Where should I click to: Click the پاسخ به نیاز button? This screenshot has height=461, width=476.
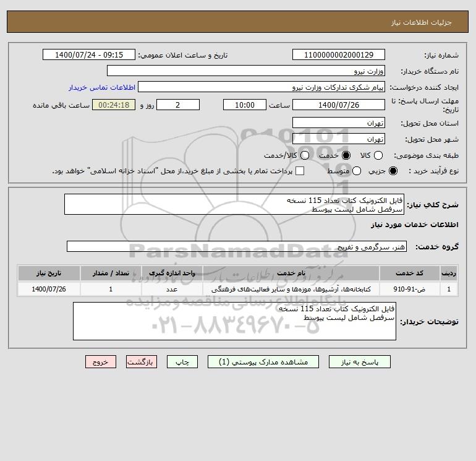click(359, 362)
